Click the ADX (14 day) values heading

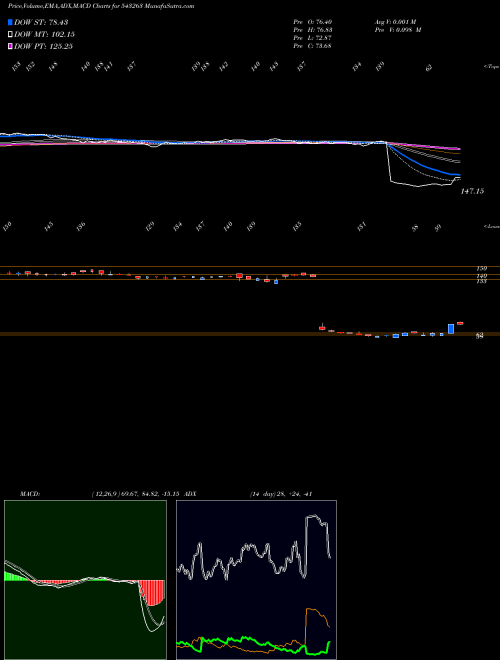pyautogui.click(x=248, y=494)
